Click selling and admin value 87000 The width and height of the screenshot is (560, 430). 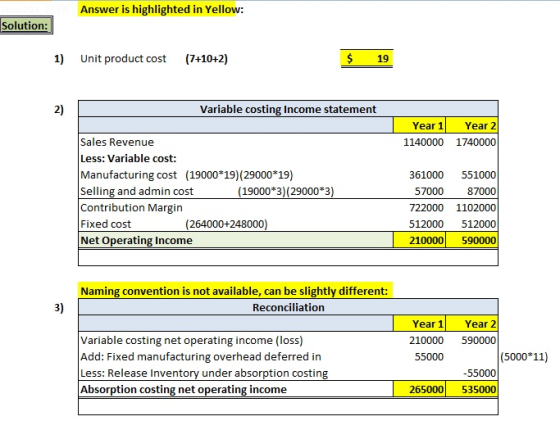(481, 191)
